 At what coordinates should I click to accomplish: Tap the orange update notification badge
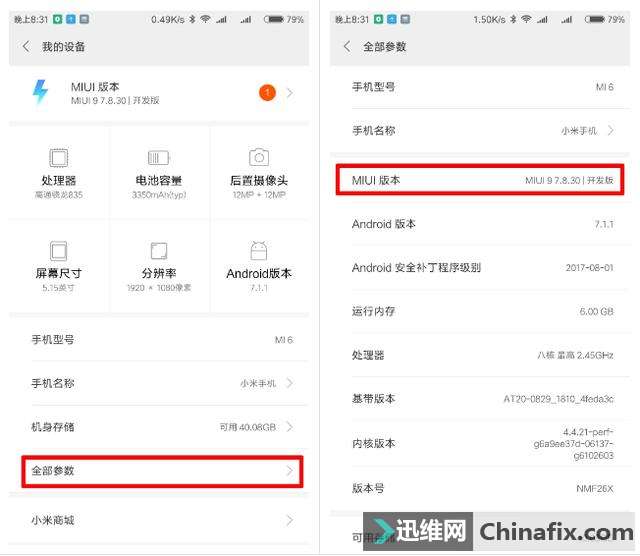267,93
